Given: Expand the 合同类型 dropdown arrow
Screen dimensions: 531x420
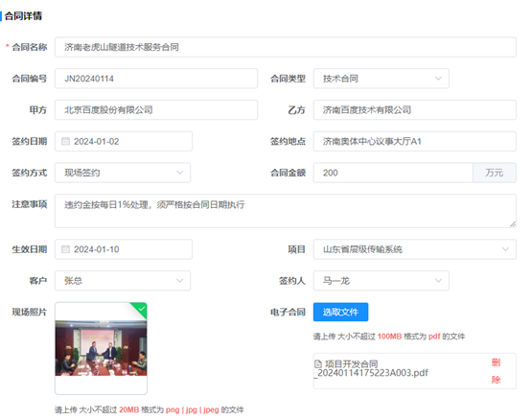Looking at the screenshot, I should 438,79.
